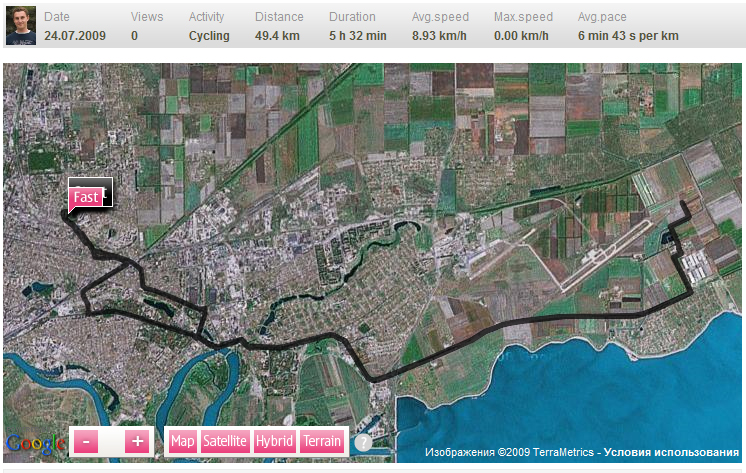This screenshot has height=473, width=746.
Task: Click the average pace value 6 min 43 s
Action: pos(628,36)
